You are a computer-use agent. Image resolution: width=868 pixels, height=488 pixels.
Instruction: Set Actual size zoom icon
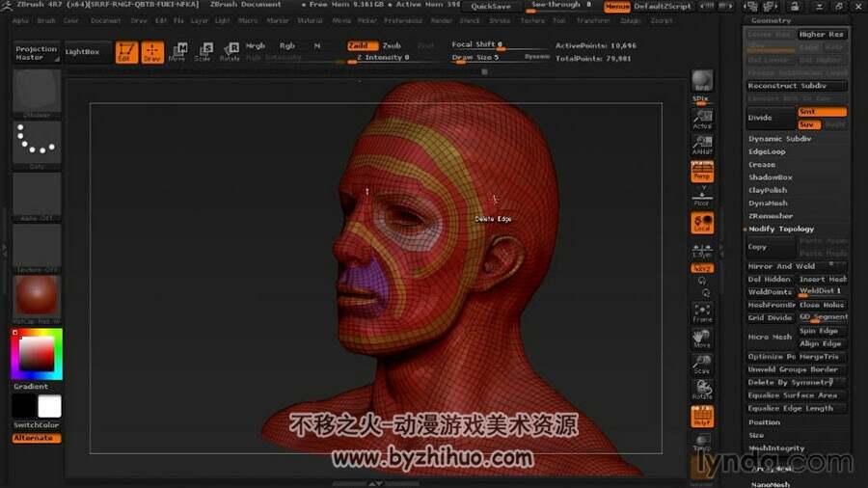point(702,119)
